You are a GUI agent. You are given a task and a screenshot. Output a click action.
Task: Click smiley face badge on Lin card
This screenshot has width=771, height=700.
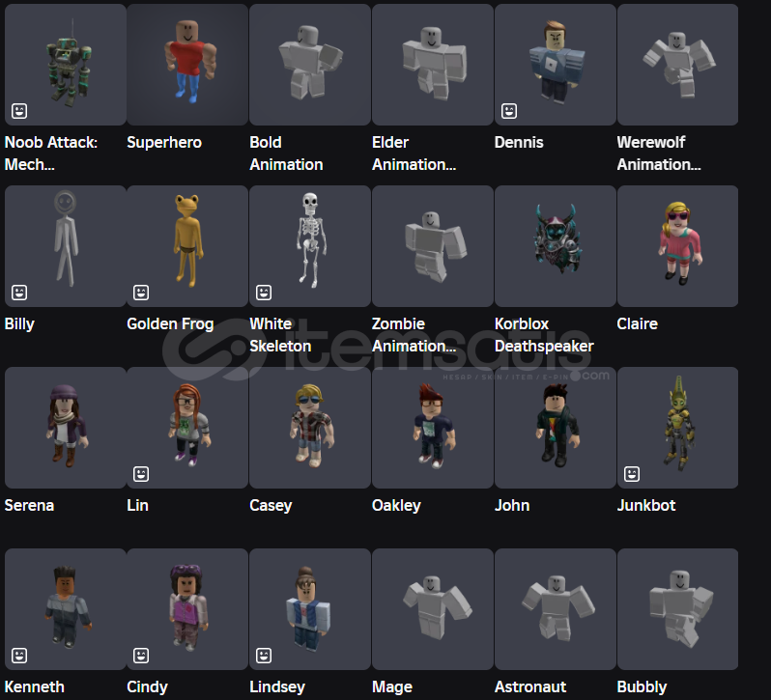(x=141, y=474)
